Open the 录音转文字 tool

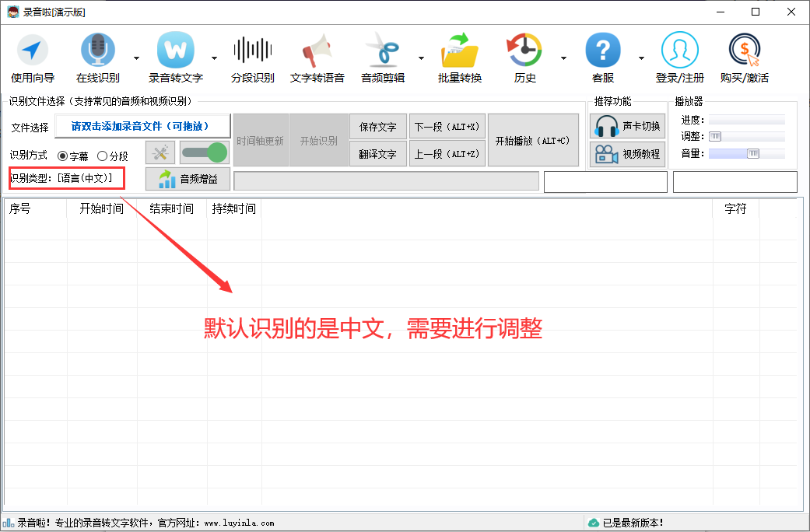pos(176,58)
